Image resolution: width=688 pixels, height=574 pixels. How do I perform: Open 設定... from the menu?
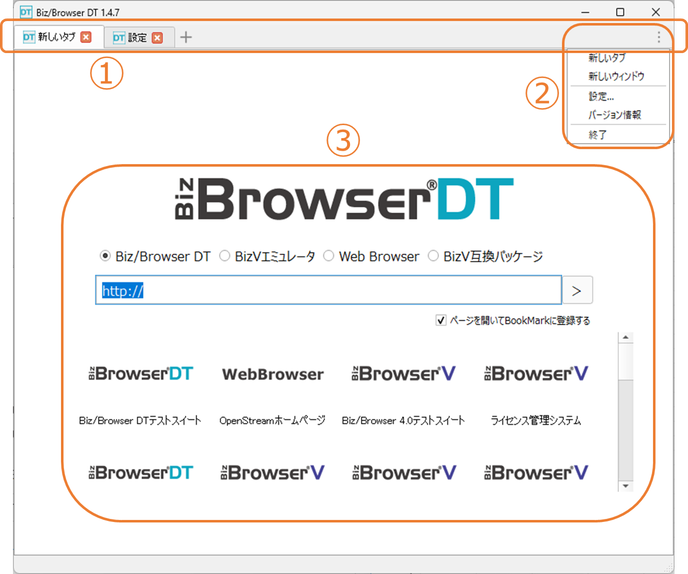point(601,96)
